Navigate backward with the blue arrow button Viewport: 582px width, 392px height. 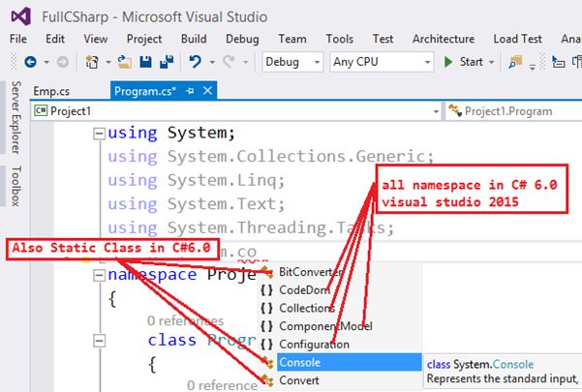pos(30,62)
